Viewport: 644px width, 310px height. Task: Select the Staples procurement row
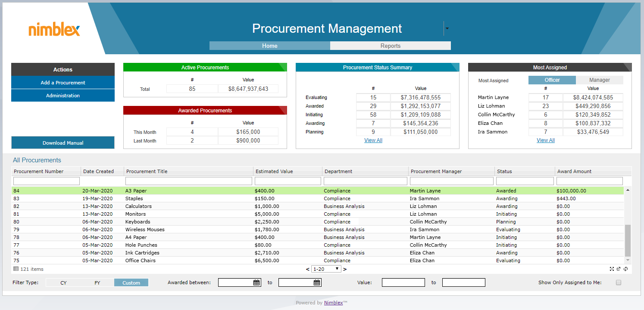click(x=318, y=198)
